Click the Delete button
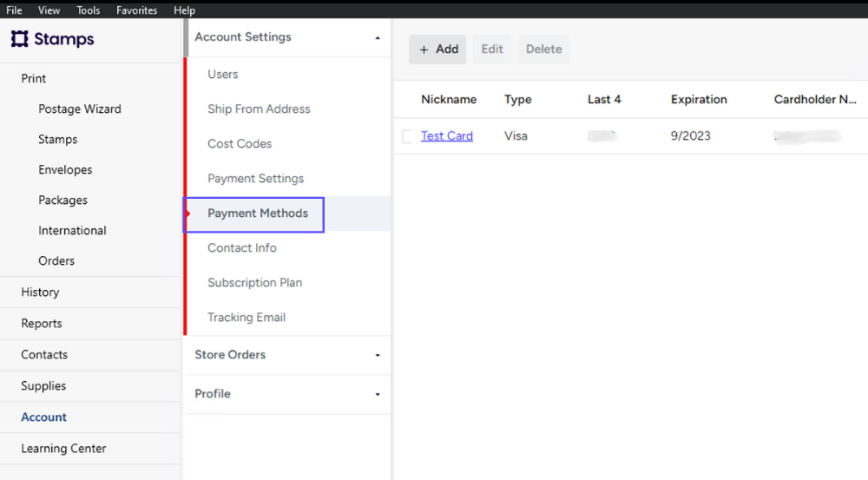Screen dimensions: 868x480 (543, 49)
